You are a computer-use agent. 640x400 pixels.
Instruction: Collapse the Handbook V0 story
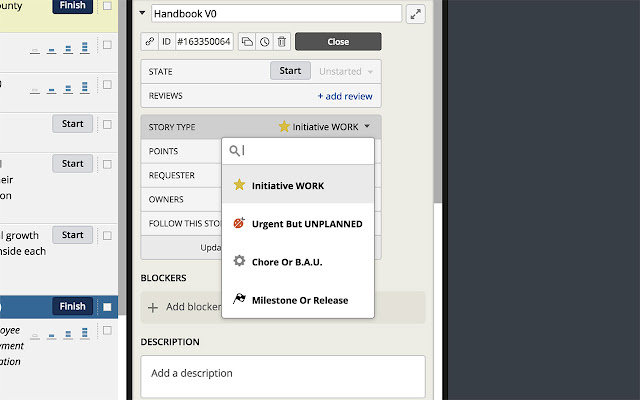[x=142, y=13]
